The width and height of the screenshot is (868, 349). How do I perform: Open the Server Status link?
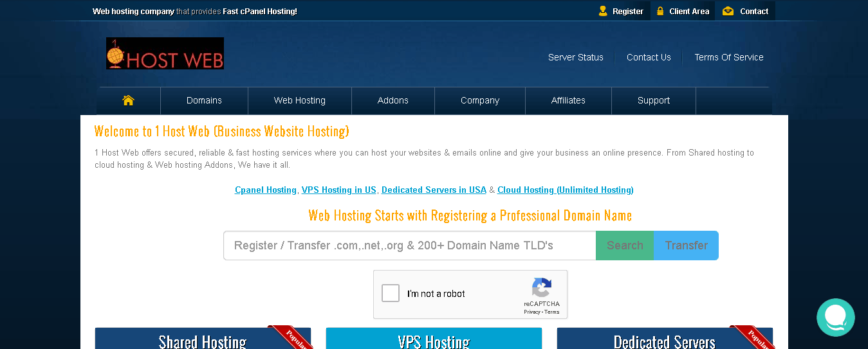(x=576, y=57)
